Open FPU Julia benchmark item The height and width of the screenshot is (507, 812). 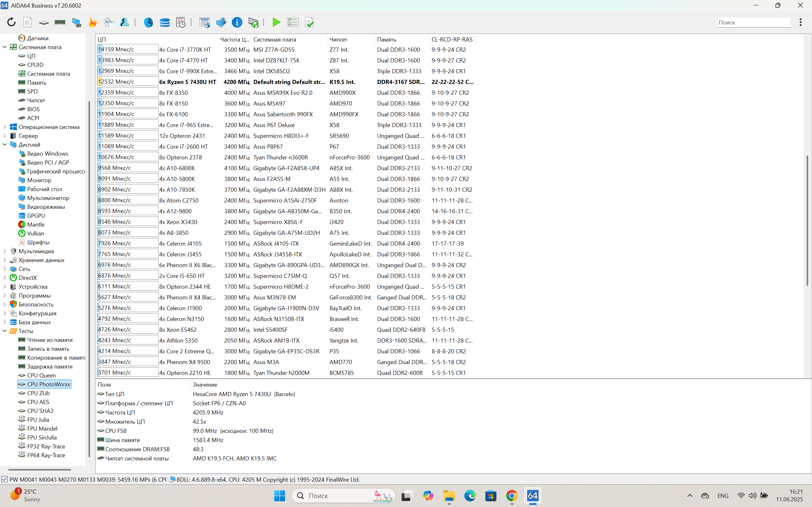(x=38, y=420)
